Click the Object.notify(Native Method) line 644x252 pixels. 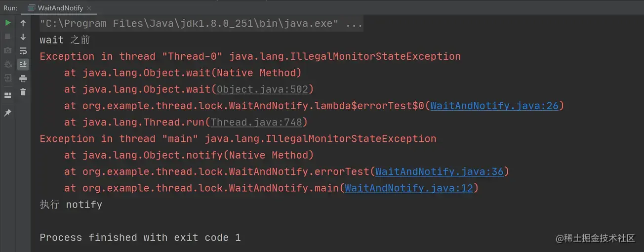[x=189, y=155]
